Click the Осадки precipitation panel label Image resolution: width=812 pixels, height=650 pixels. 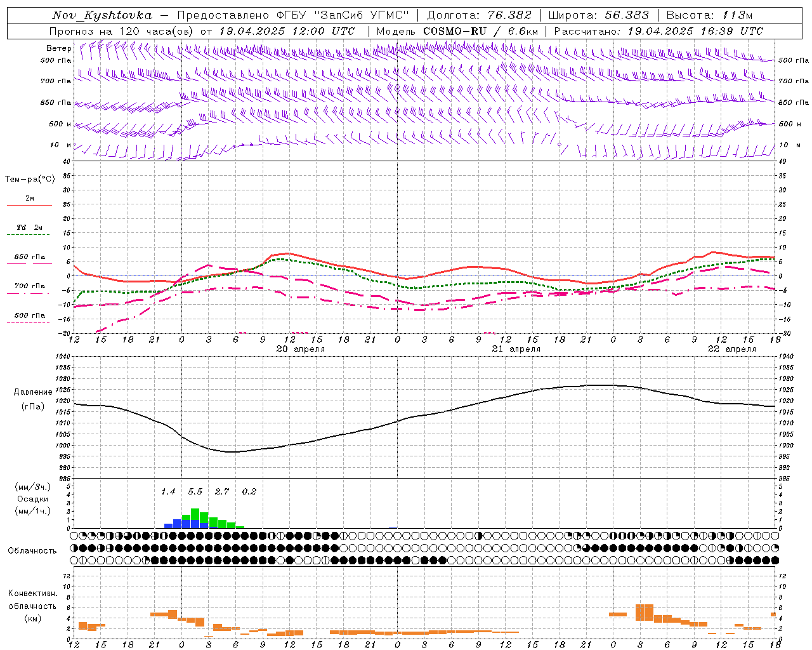coord(32,499)
